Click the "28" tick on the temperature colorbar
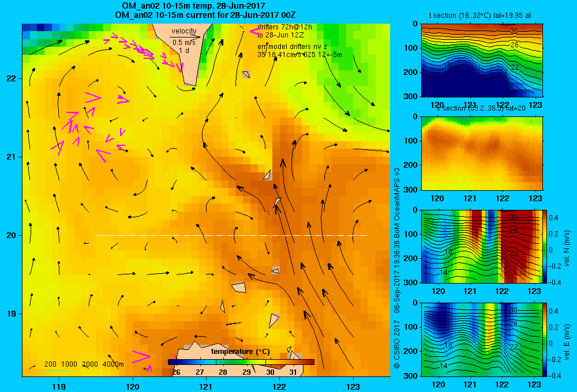 click(223, 372)
